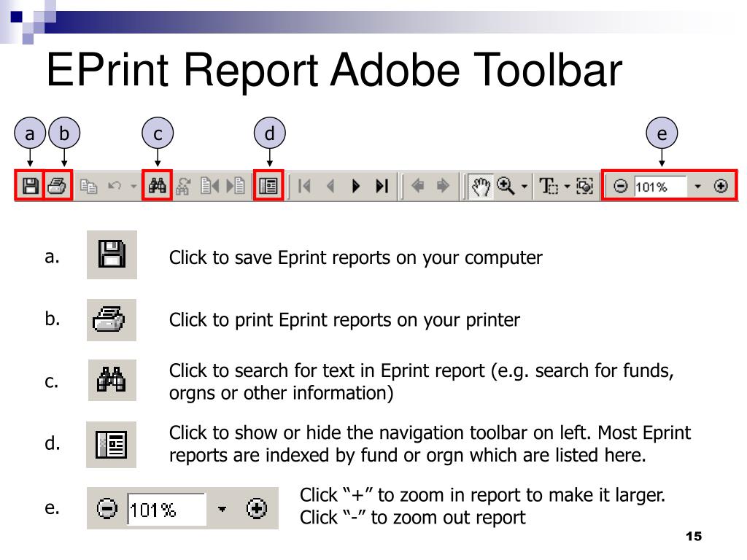Go to the next page arrow
The height and width of the screenshot is (560, 747).
(356, 186)
